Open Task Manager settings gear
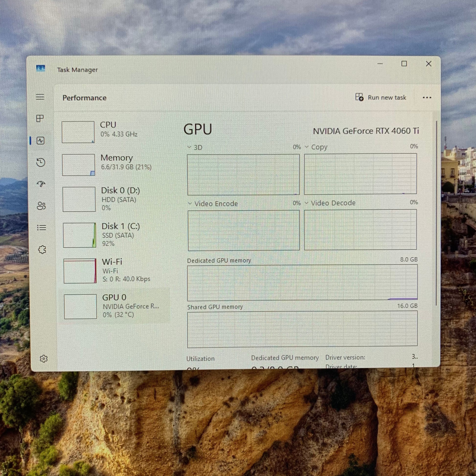This screenshot has height=476, width=476. click(44, 359)
